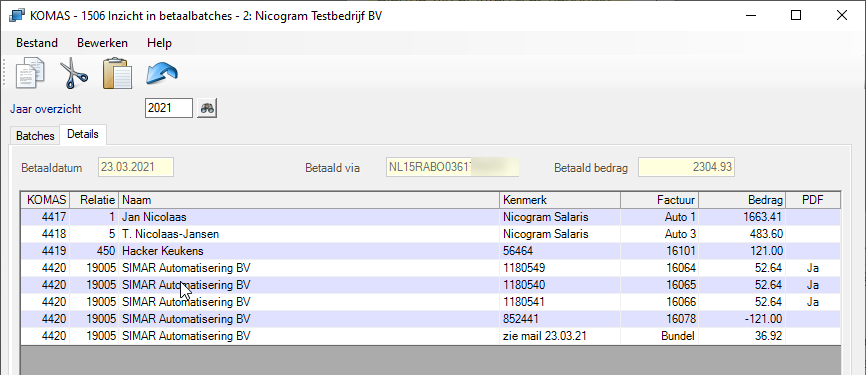
Task: Click the Kenmerk column header
Action: pyautogui.click(x=560, y=200)
